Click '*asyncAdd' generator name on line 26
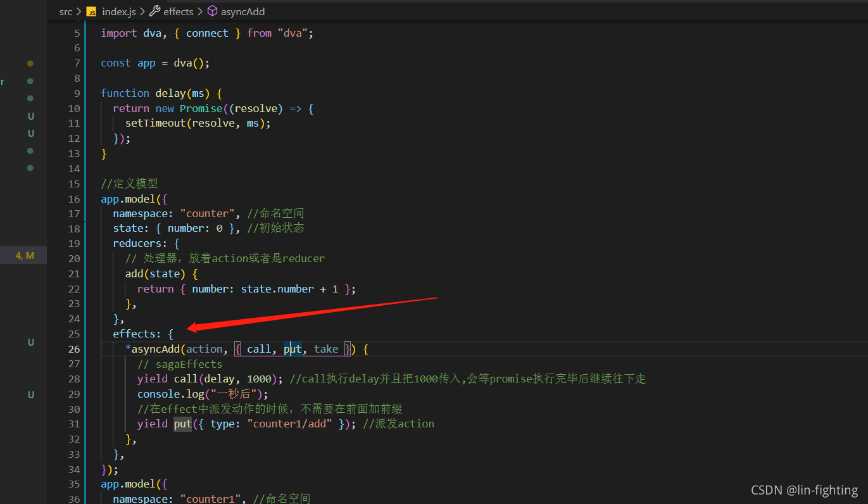868x504 pixels. point(153,350)
